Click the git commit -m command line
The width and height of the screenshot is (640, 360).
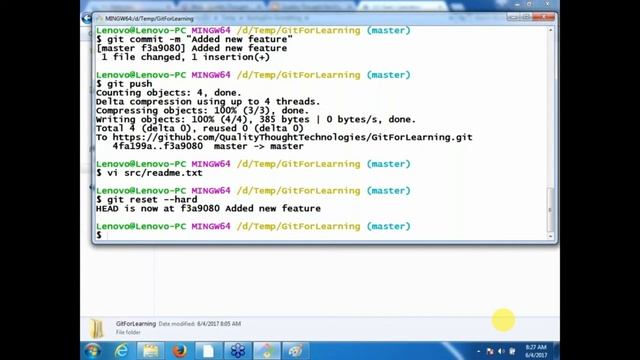pyautogui.click(x=194, y=40)
